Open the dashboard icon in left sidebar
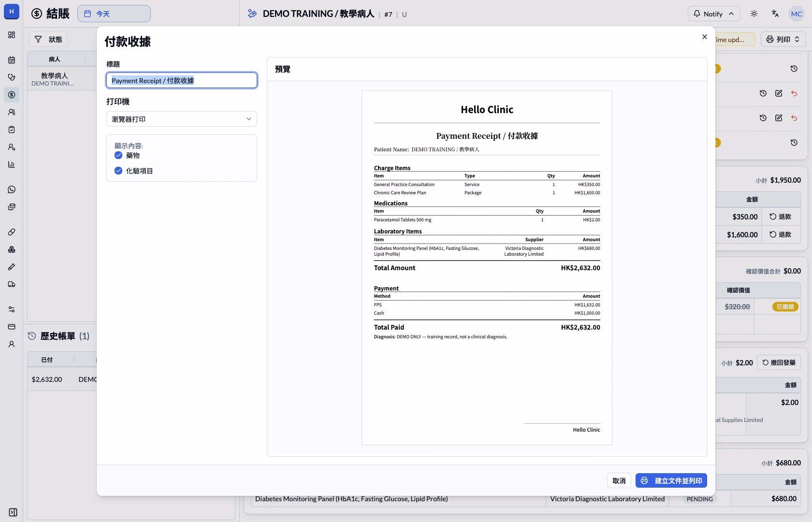 click(12, 35)
